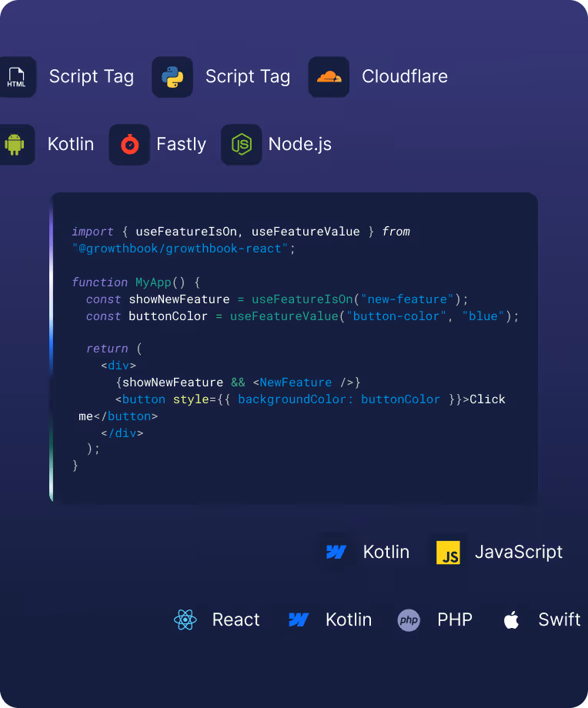The height and width of the screenshot is (708, 588).
Task: Click the Webflow icon beside JavaScript's Kotlin label
Action: 336,552
